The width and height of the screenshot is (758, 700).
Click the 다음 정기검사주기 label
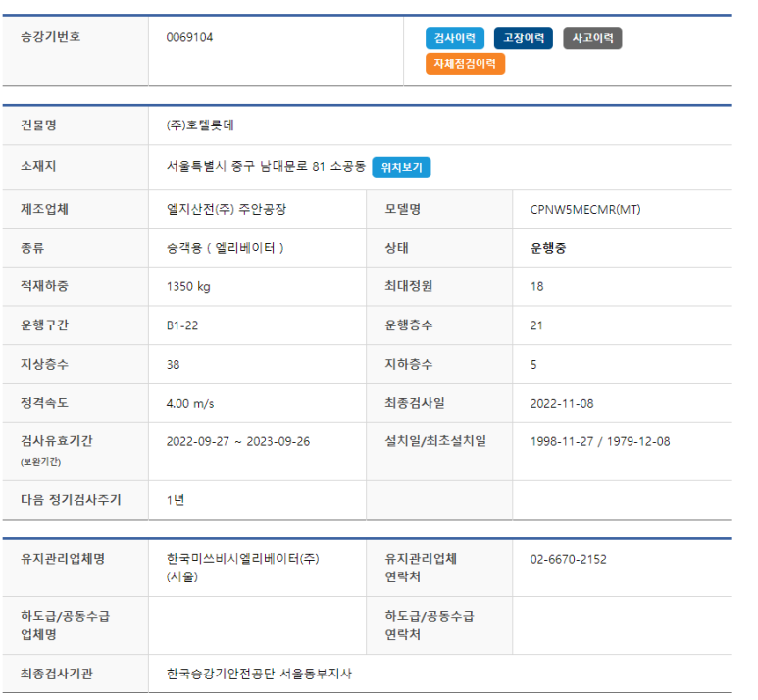point(71,500)
